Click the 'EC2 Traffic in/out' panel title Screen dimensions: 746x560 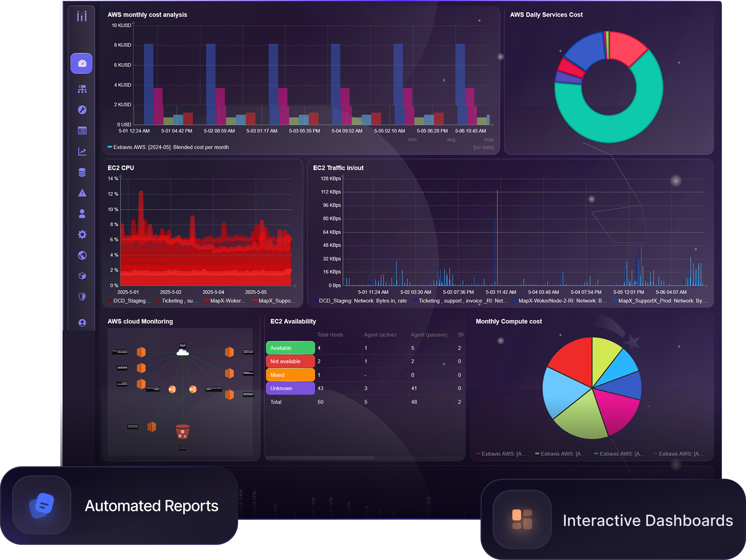point(338,168)
